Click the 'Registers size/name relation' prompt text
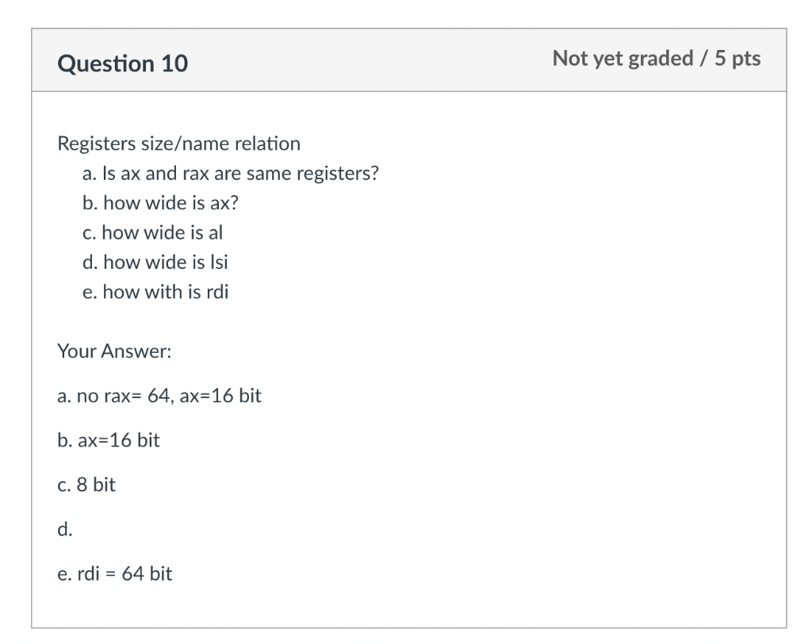This screenshot has width=812, height=644. pyautogui.click(x=178, y=144)
